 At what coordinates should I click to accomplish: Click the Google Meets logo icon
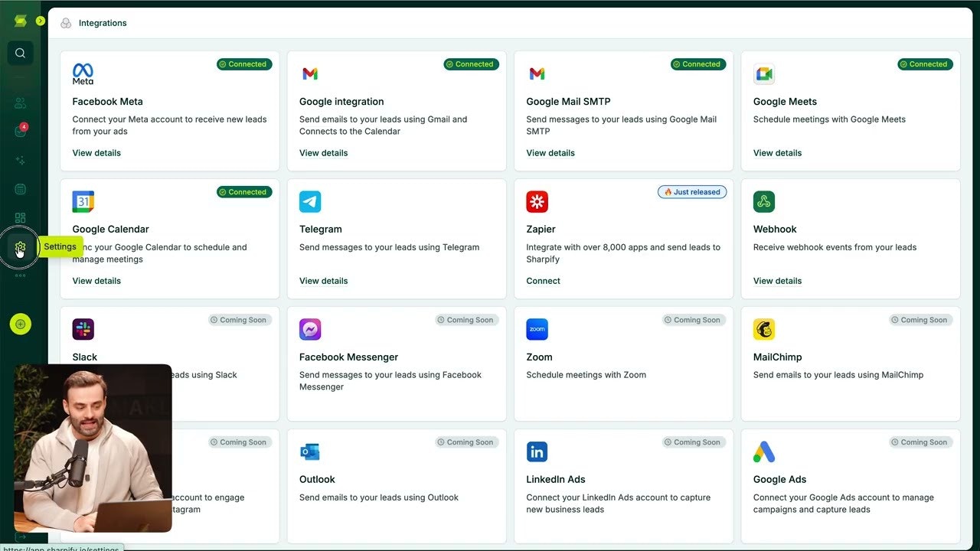point(764,74)
